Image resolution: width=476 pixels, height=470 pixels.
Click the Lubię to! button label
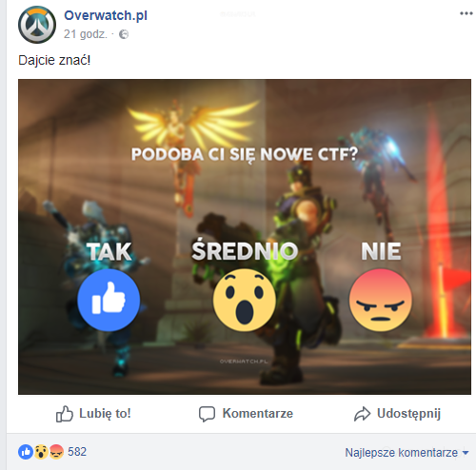click(105, 414)
